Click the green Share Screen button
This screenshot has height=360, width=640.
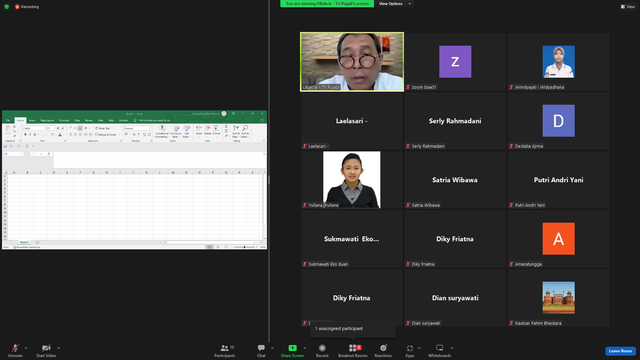(x=292, y=350)
